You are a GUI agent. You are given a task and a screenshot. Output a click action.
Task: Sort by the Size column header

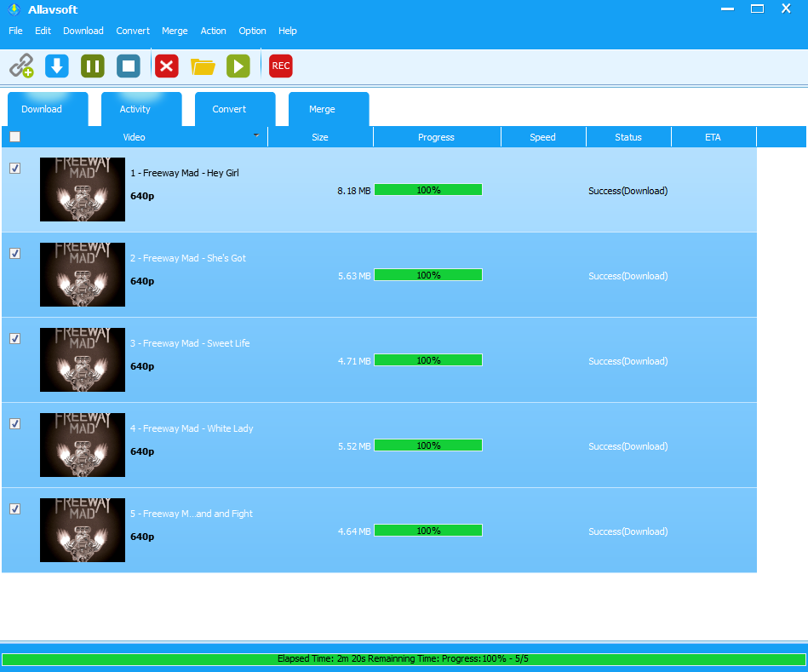click(320, 137)
